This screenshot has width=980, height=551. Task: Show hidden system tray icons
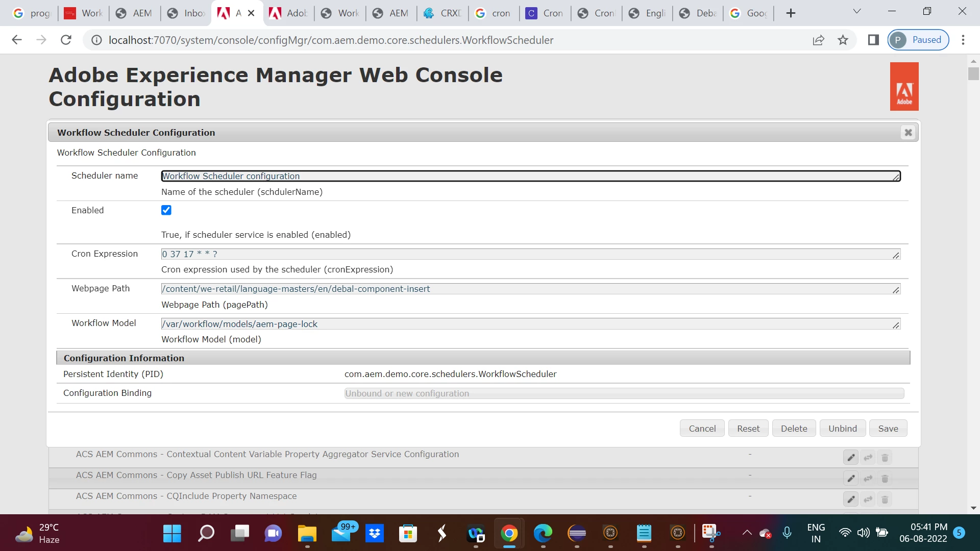coord(747,533)
